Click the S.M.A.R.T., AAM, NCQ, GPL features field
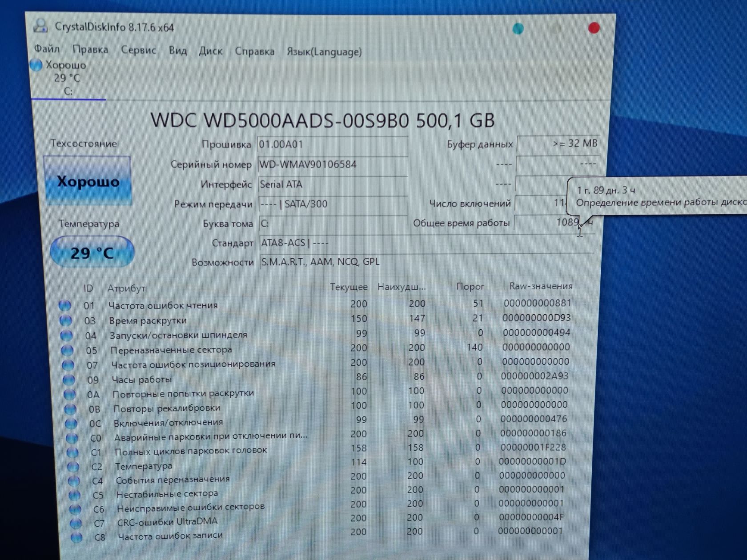747x560 pixels. (427, 262)
